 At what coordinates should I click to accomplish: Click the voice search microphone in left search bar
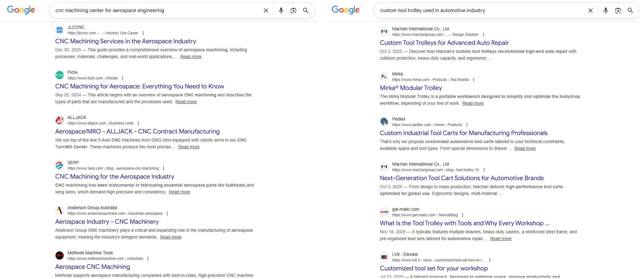click(x=281, y=10)
